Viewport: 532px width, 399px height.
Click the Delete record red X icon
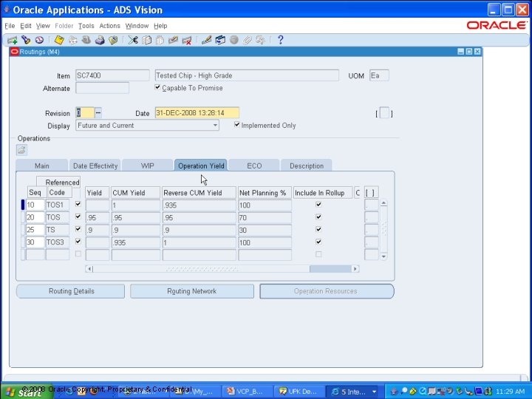click(x=187, y=41)
